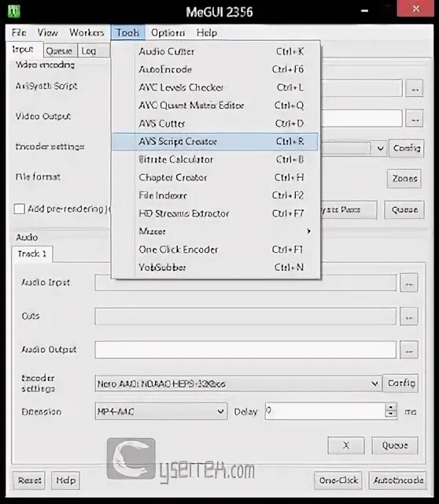Close the open Tools menu
This screenshot has width=439, height=504.
(127, 32)
